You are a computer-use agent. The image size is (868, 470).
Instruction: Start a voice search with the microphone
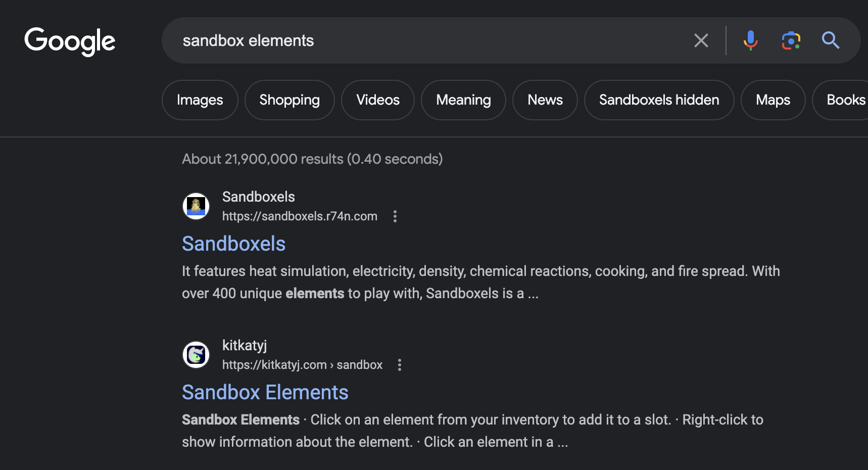751,40
